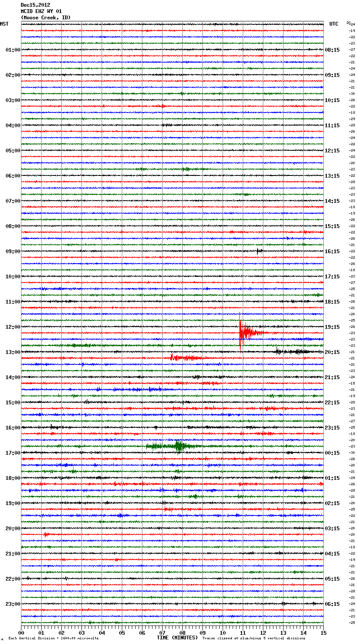The width and height of the screenshot is (357, 644).
Task: Click the traces clipped footnote
Action: [254, 638]
